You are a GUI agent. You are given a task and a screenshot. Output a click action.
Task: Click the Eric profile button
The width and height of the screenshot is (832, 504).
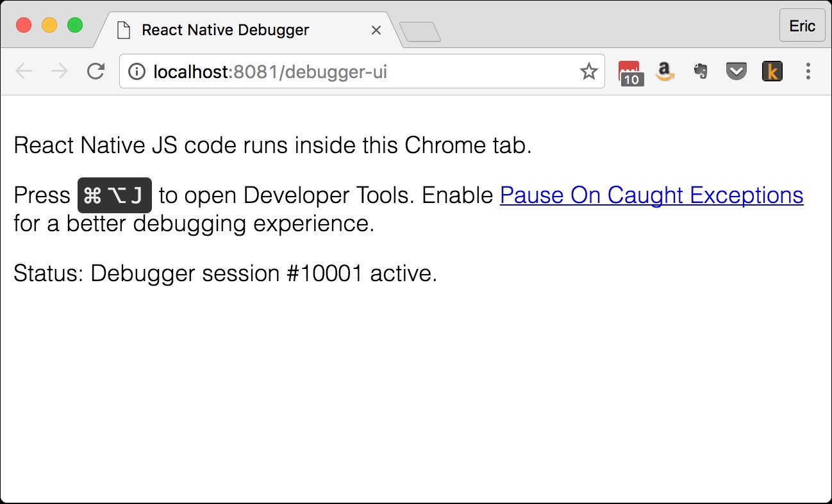[802, 26]
